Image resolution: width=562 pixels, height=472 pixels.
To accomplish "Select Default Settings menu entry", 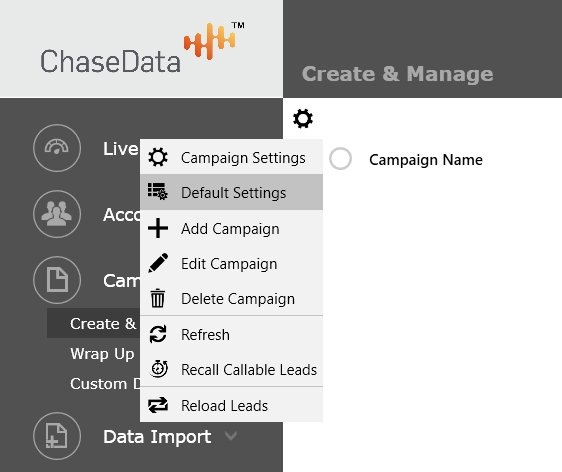I will click(x=232, y=192).
